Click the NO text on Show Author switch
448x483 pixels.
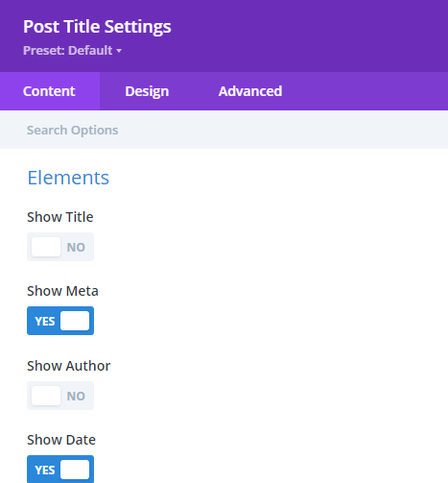76,396
